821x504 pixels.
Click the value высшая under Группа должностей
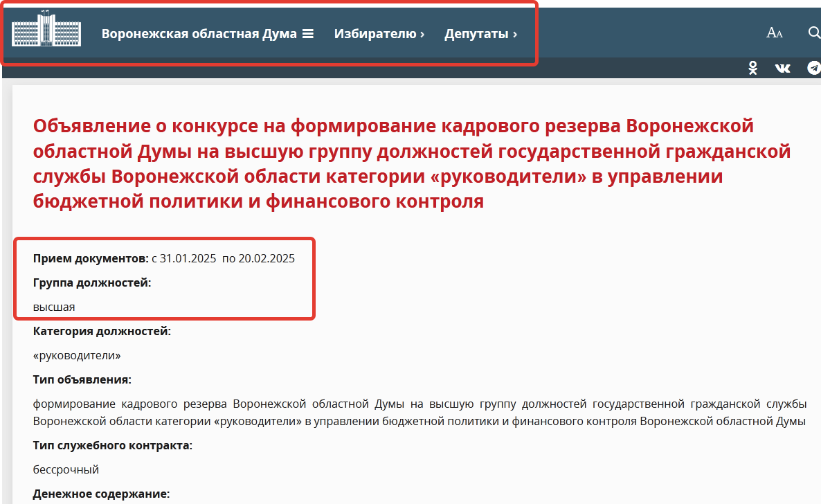54,307
